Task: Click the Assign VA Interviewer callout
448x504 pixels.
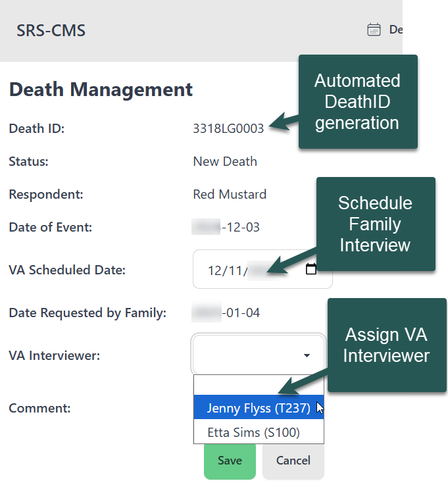Action: (x=386, y=345)
